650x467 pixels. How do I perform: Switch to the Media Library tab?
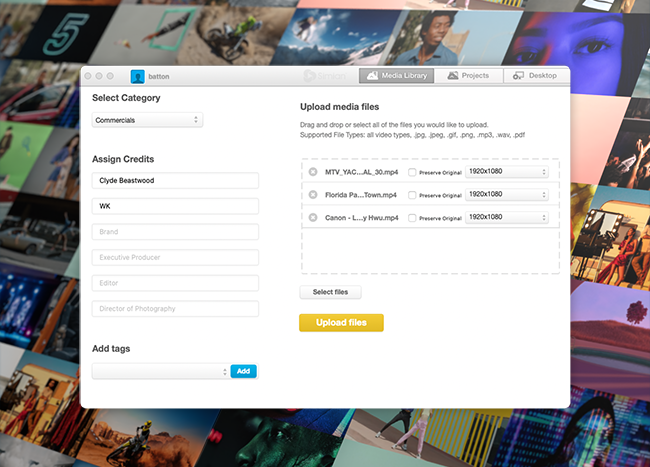pyautogui.click(x=397, y=75)
